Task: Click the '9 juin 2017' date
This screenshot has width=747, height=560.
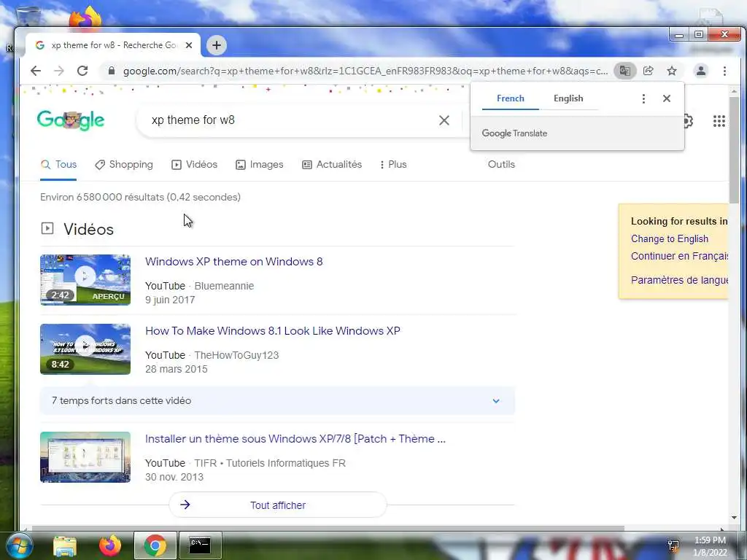Action: 170,300
